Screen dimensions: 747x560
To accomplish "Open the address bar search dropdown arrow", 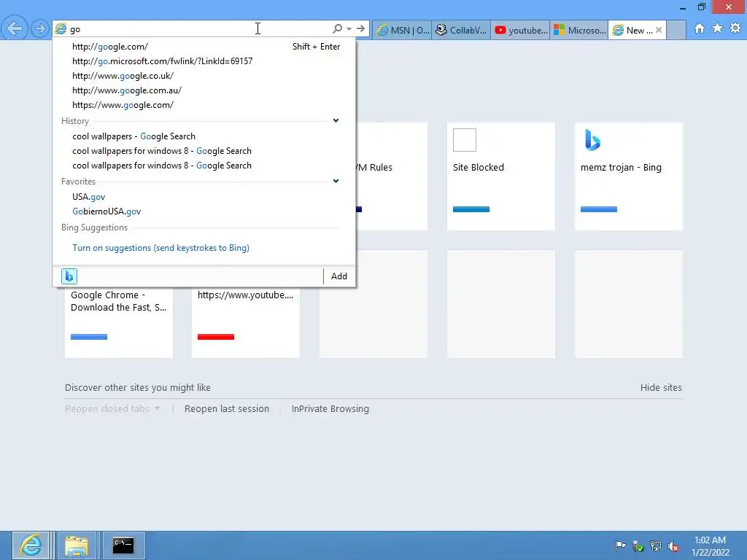I will [x=349, y=29].
